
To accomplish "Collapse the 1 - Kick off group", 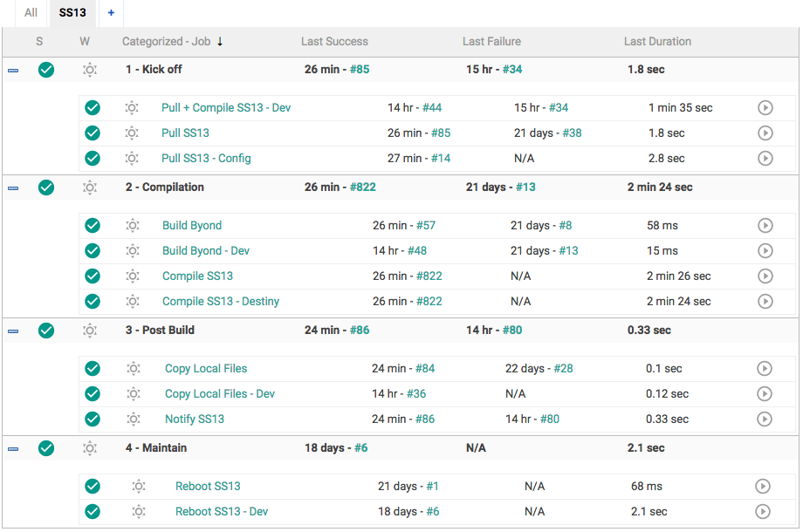I will click(x=13, y=71).
